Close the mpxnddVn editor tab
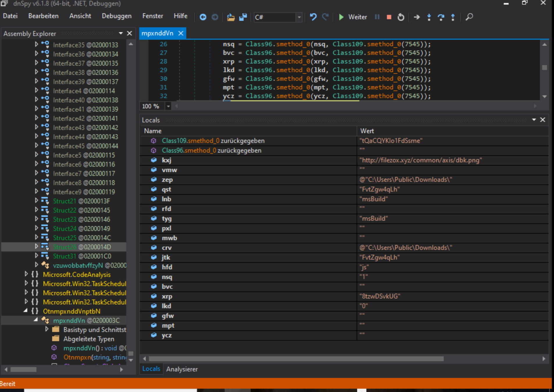Image resolution: width=554 pixels, height=392 pixels. (181, 33)
